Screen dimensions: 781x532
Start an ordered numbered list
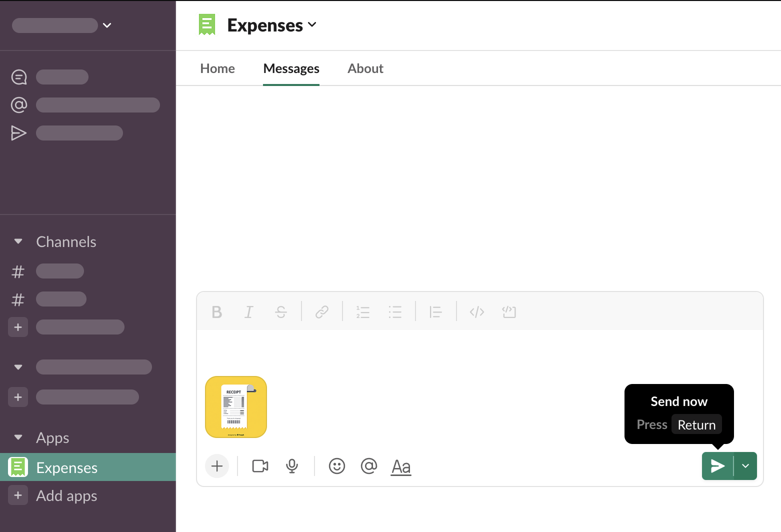pos(363,312)
